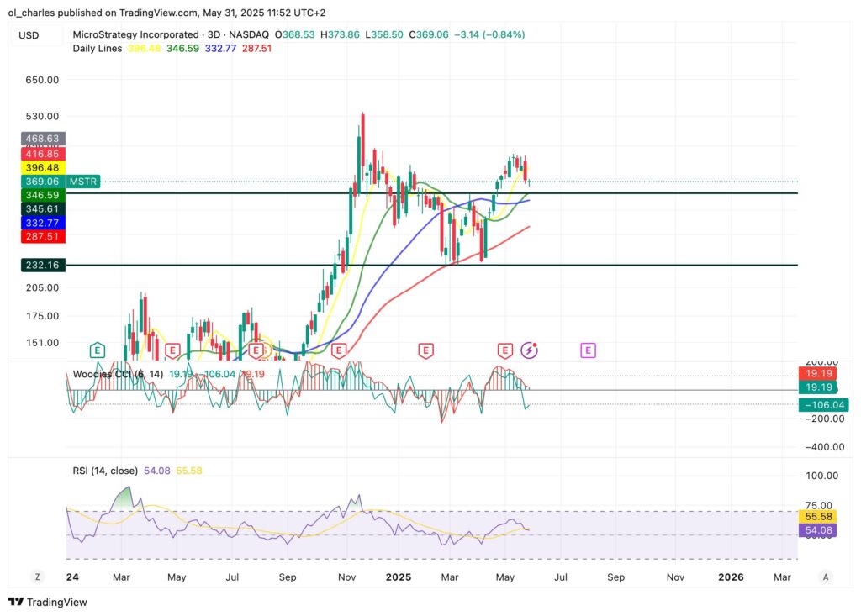
Task: Click the gray 468.63 price axis label
Action: point(44,139)
